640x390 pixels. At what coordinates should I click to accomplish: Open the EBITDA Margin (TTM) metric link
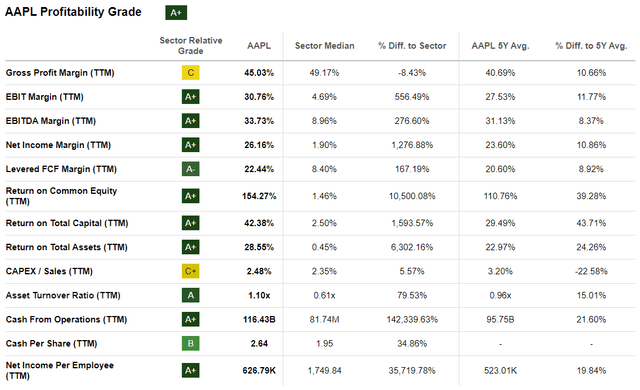point(51,121)
